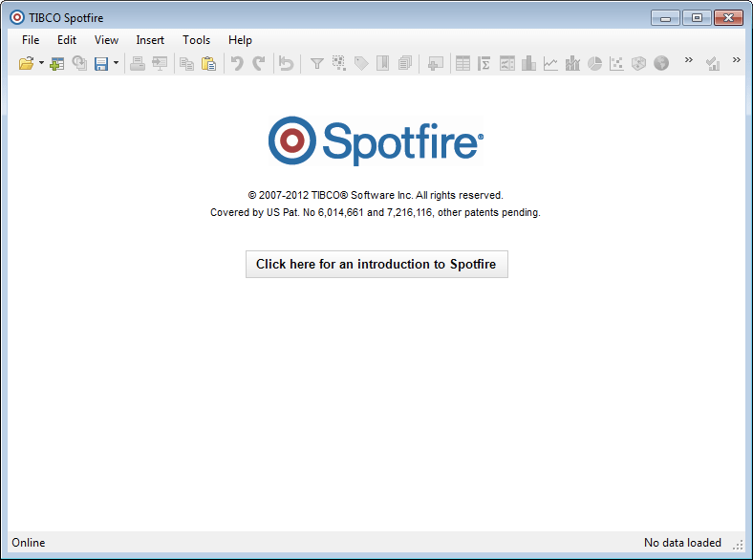Close the TIBCO Spotfire window
753x560 pixels.
(x=728, y=18)
